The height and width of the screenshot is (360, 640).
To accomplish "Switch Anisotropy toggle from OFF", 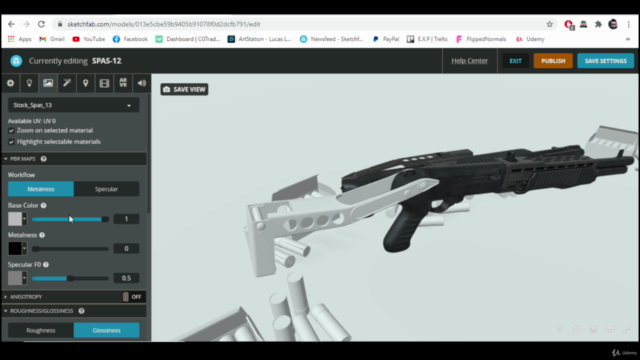I will 132,297.
